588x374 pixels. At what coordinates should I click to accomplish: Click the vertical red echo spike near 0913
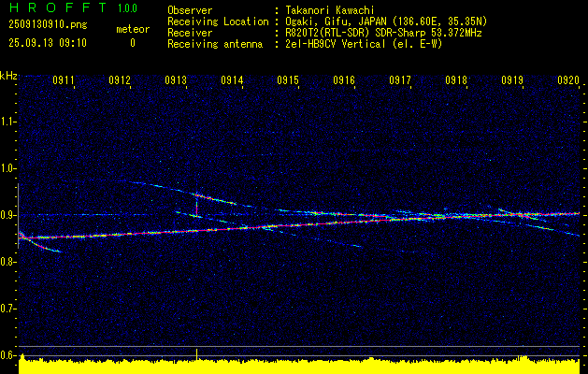[196, 206]
